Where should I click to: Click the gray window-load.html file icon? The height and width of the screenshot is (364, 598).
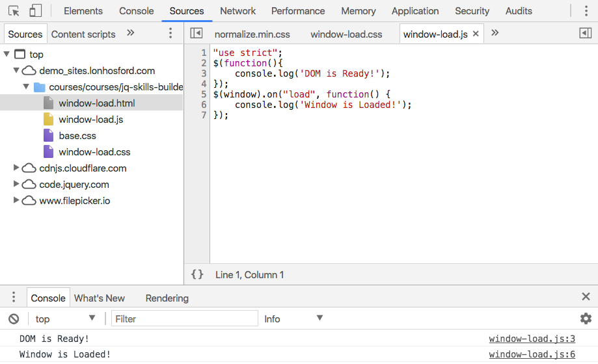pos(48,103)
